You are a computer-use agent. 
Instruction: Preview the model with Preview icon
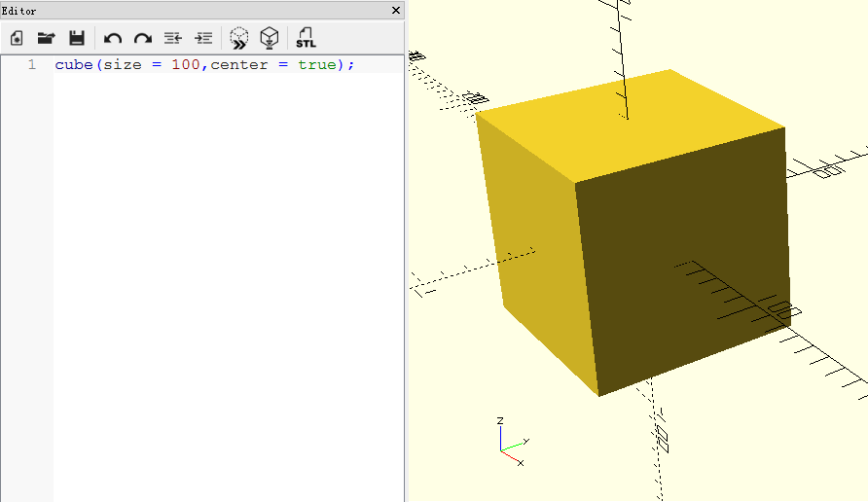(x=239, y=38)
